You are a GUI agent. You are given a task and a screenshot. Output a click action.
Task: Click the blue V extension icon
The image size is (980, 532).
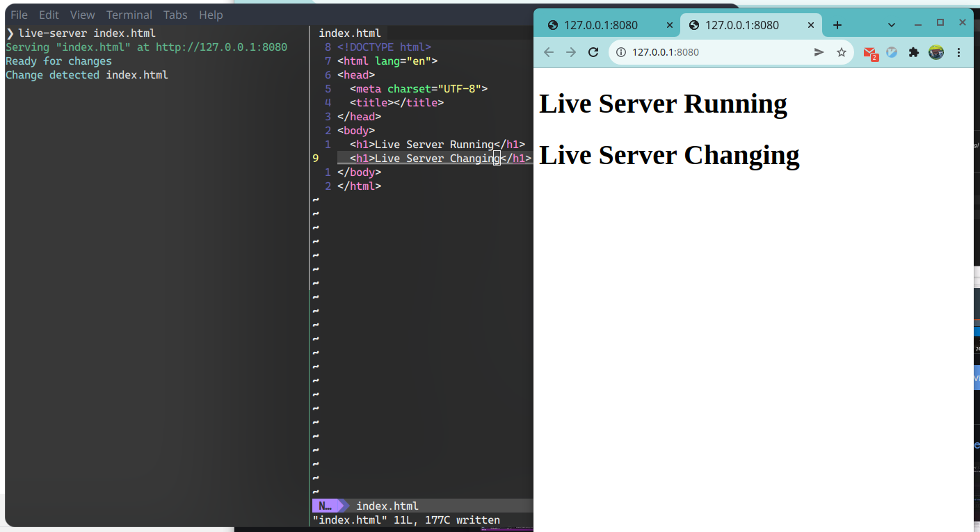pos(892,52)
